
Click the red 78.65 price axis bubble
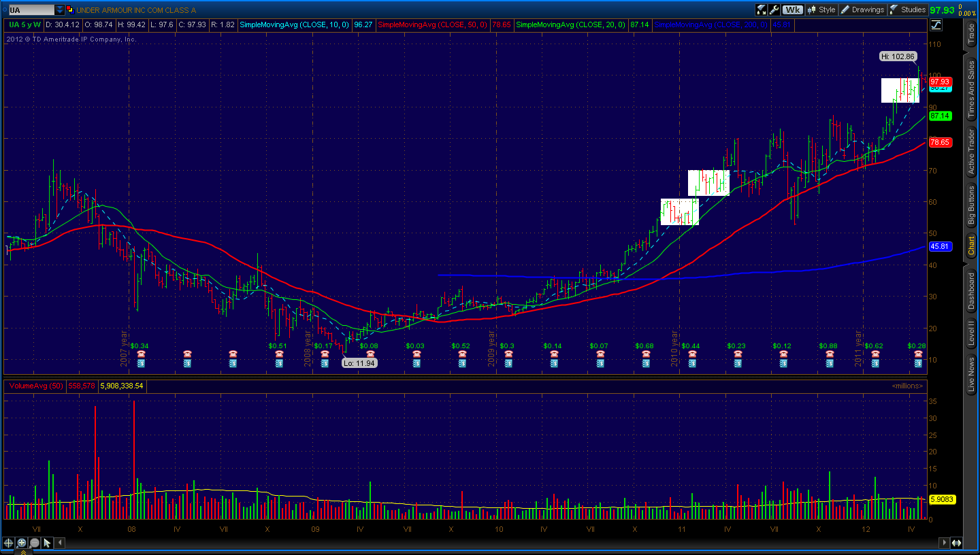[x=940, y=143]
